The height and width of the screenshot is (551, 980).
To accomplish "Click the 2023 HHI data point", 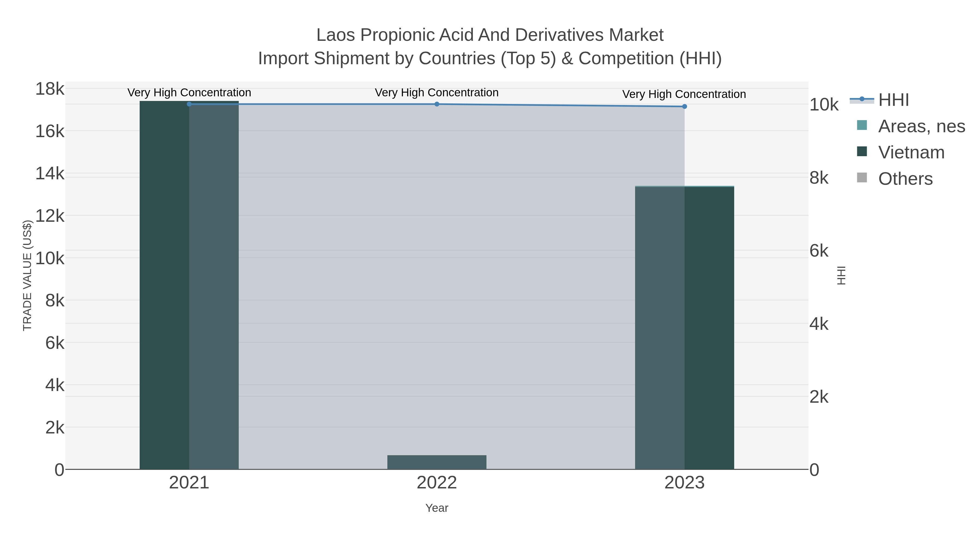I will 684,106.
